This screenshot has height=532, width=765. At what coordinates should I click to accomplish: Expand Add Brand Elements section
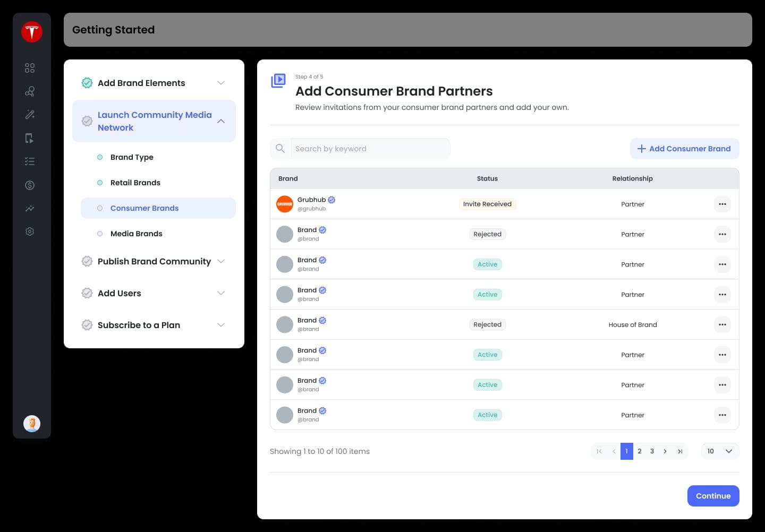221,83
